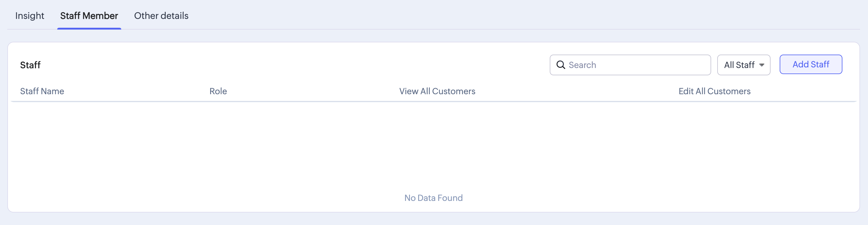868x225 pixels.
Task: Click the Staff section heading
Action: [x=30, y=65]
